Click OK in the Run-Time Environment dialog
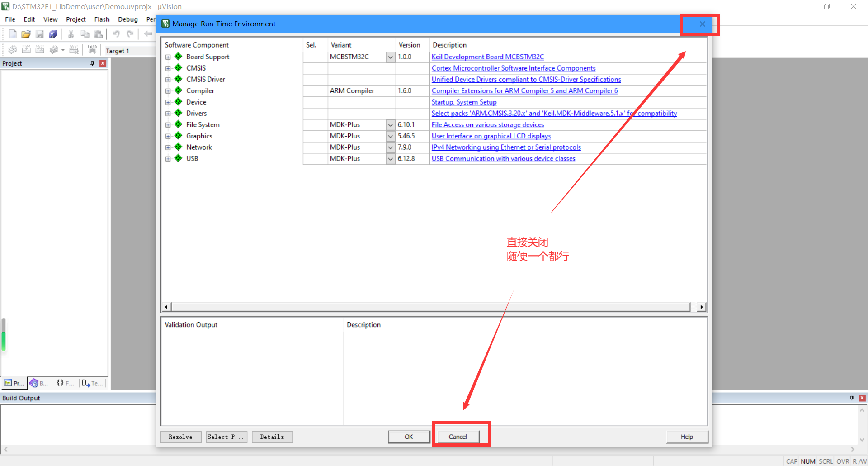 coord(409,437)
